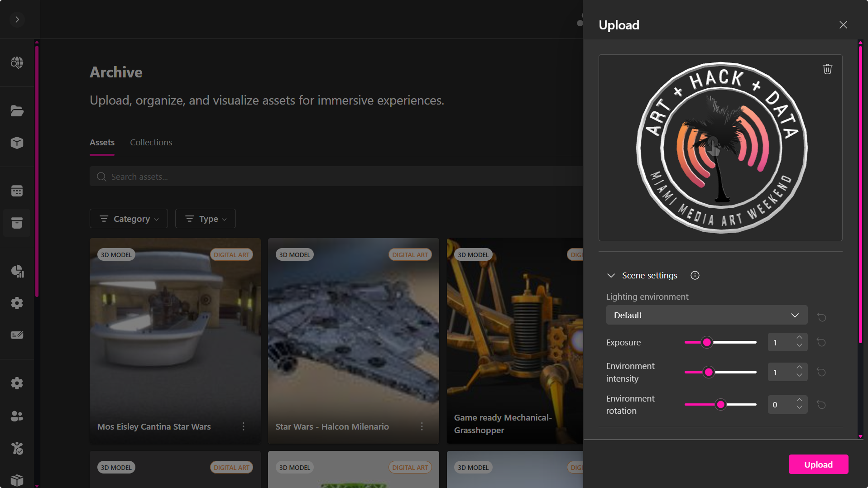
Task: Open the upper gear icon in sidebar
Action: click(x=17, y=303)
